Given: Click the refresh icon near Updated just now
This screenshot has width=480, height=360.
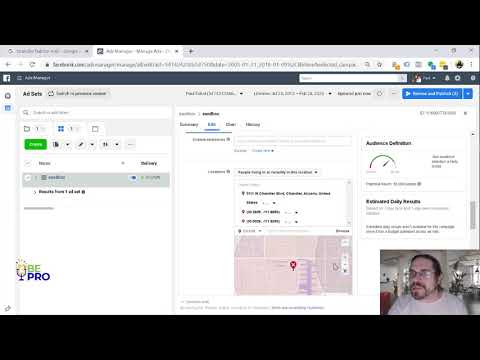Looking at the screenshot, I should click(379, 94).
